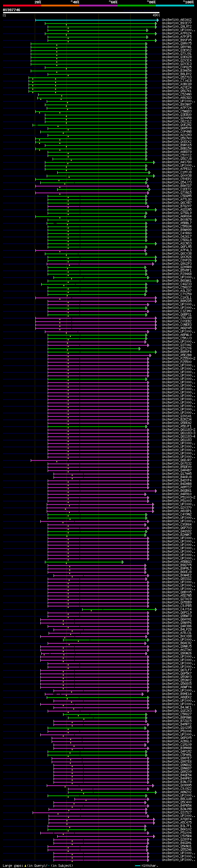Select hit UniRef100_P25500-2
Image resolution: width=197 pixels, height=868 pixels.
[x=179, y=358]
